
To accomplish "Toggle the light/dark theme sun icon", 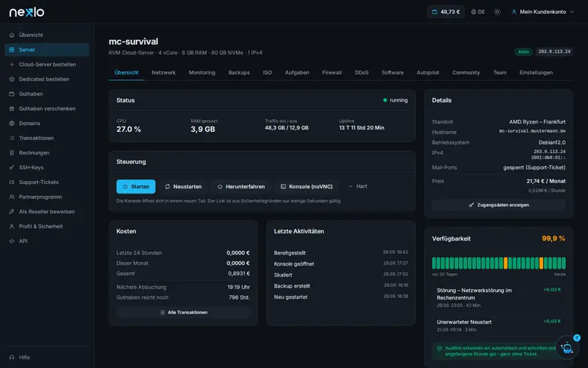I will (498, 12).
